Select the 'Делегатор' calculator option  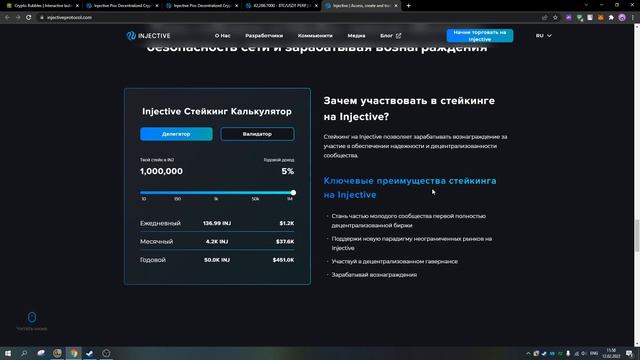176,134
